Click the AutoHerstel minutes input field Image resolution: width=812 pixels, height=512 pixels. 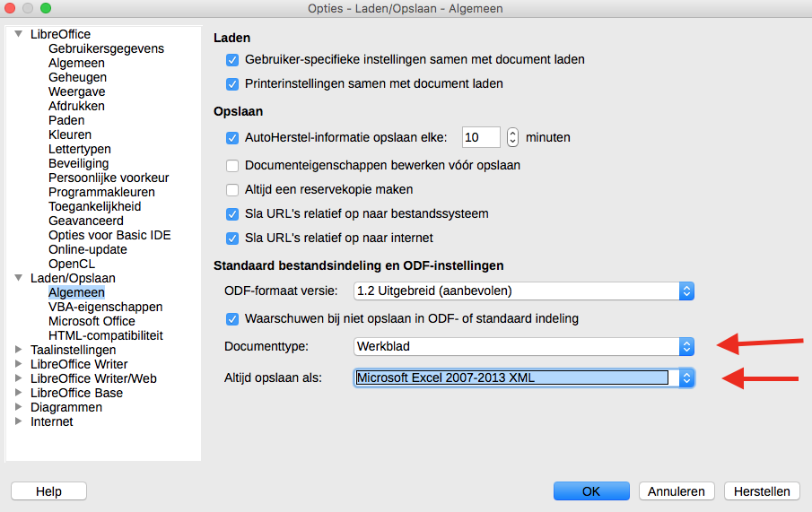pyautogui.click(x=481, y=138)
